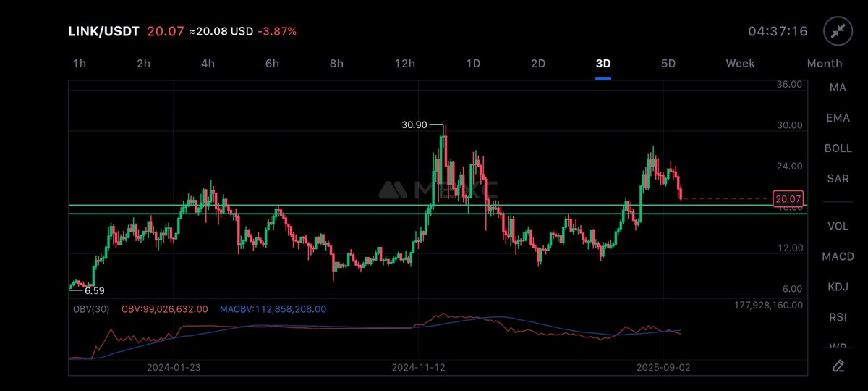The width and height of the screenshot is (868, 391).
Task: Toggle the MACD sub-indicator
Action: tap(838, 256)
